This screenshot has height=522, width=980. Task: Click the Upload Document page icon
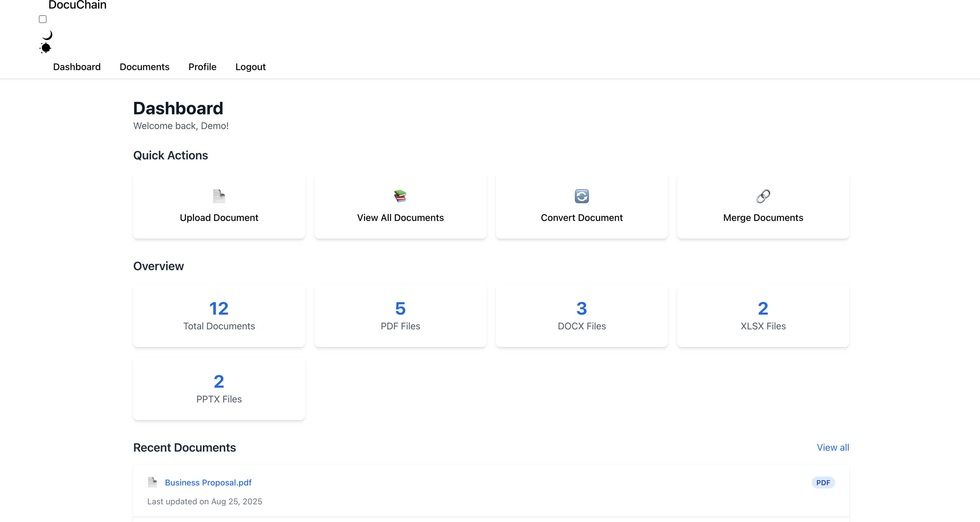tap(219, 196)
